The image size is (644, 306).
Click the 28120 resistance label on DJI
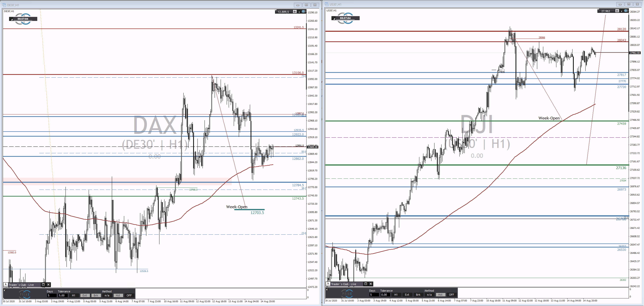click(x=622, y=29)
